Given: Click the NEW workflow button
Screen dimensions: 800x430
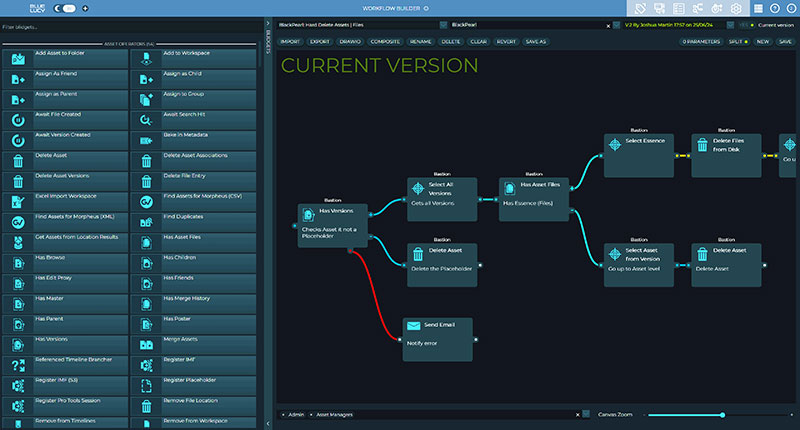Looking at the screenshot, I should point(763,42).
